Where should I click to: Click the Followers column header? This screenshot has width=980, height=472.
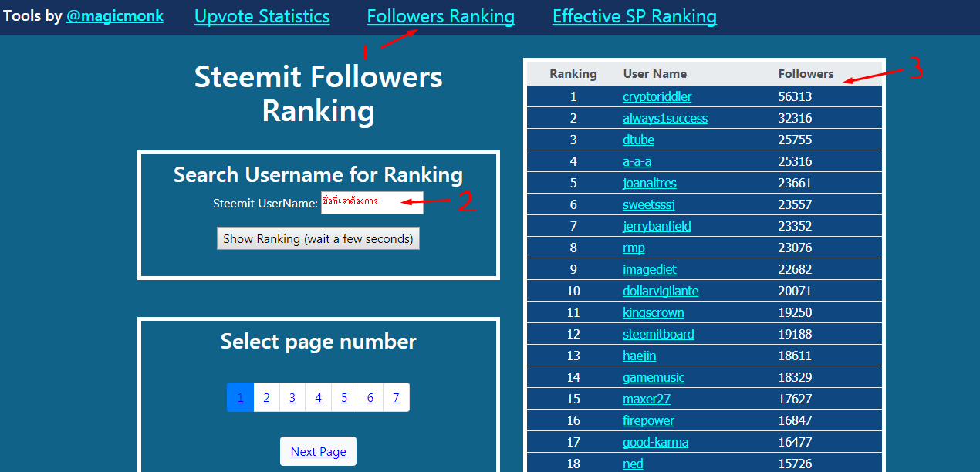click(806, 74)
